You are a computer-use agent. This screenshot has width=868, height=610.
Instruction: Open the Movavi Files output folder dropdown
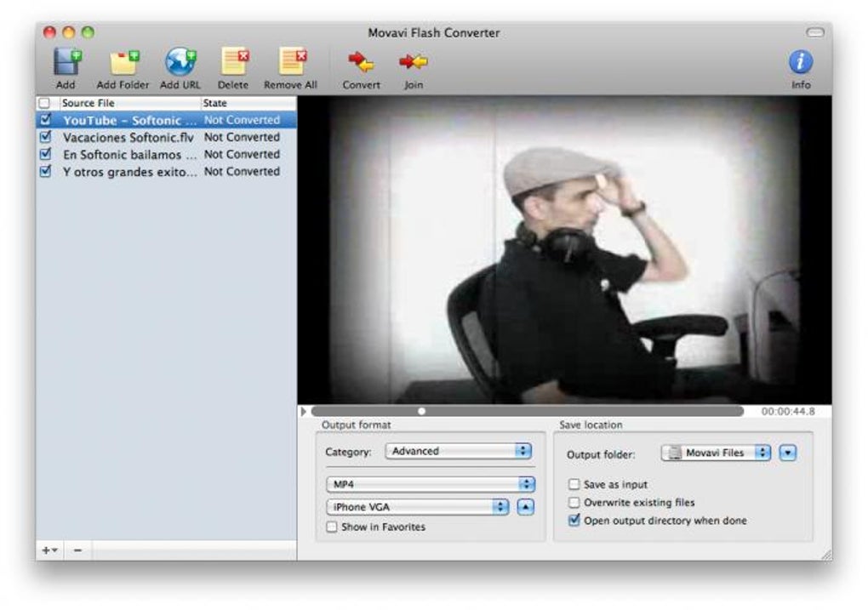point(716,453)
